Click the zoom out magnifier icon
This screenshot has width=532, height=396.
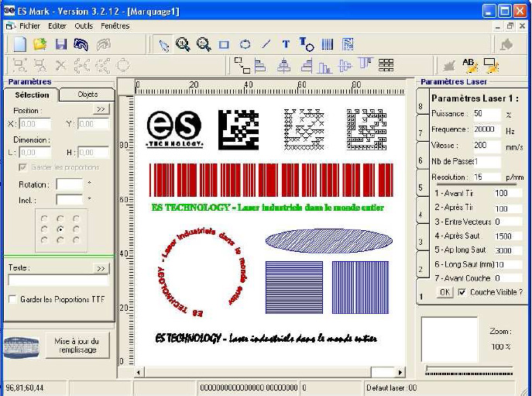pos(204,44)
